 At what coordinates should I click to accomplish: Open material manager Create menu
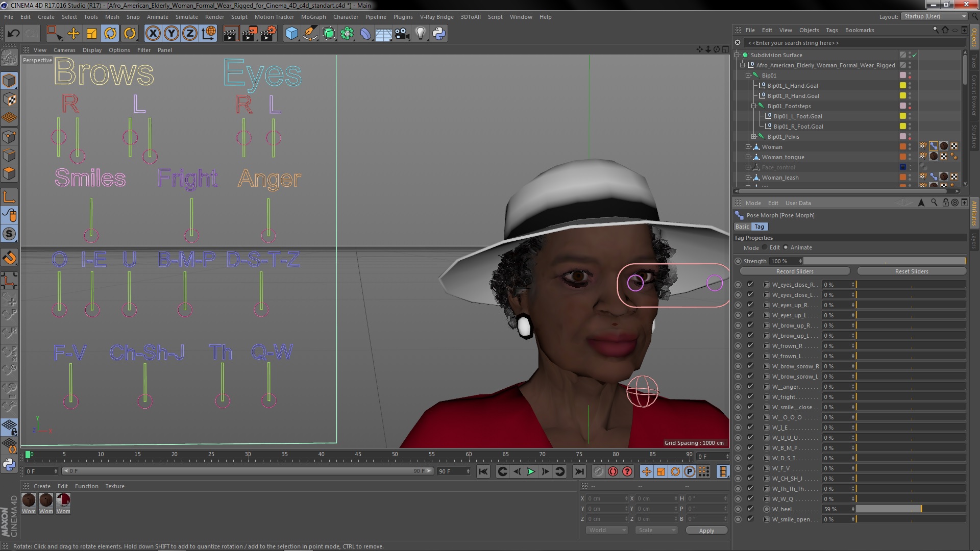[x=42, y=486]
